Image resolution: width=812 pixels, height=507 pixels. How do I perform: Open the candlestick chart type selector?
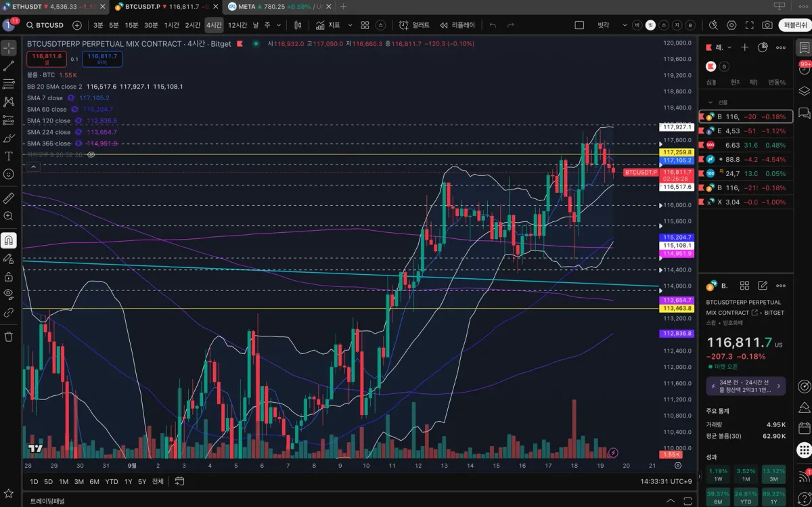[298, 25]
